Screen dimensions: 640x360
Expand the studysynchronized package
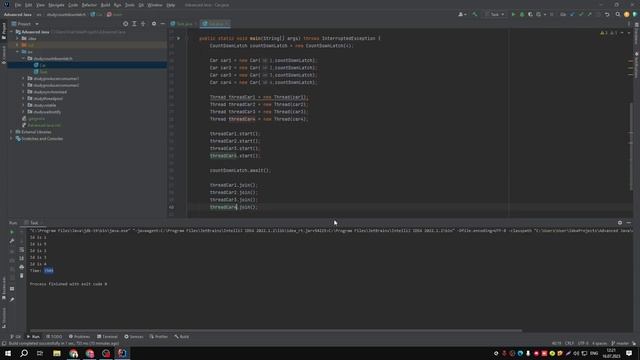pos(23,92)
